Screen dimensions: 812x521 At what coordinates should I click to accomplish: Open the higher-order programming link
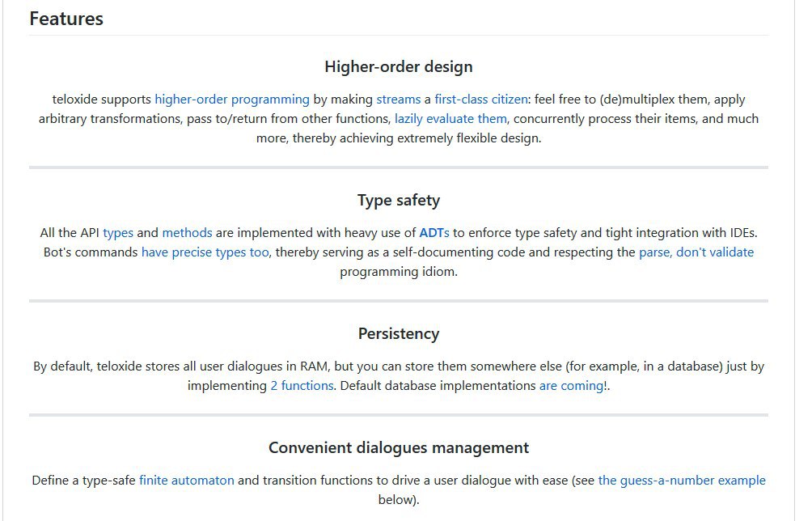coord(232,100)
